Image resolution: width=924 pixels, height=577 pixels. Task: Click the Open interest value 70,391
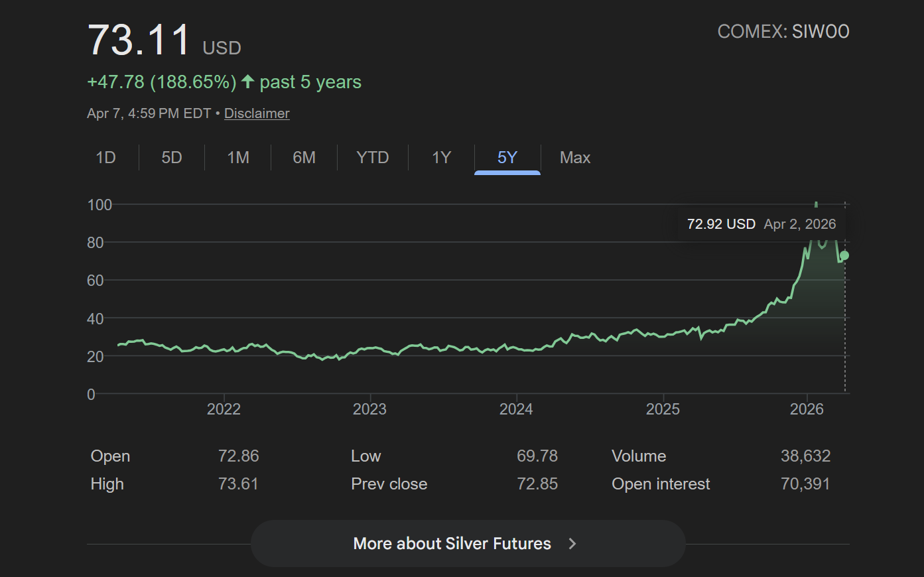pyautogui.click(x=805, y=484)
